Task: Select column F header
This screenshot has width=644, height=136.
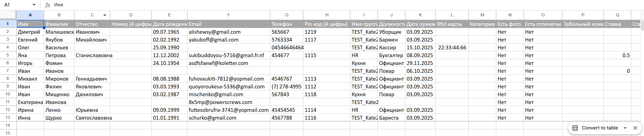Action: pyautogui.click(x=228, y=15)
